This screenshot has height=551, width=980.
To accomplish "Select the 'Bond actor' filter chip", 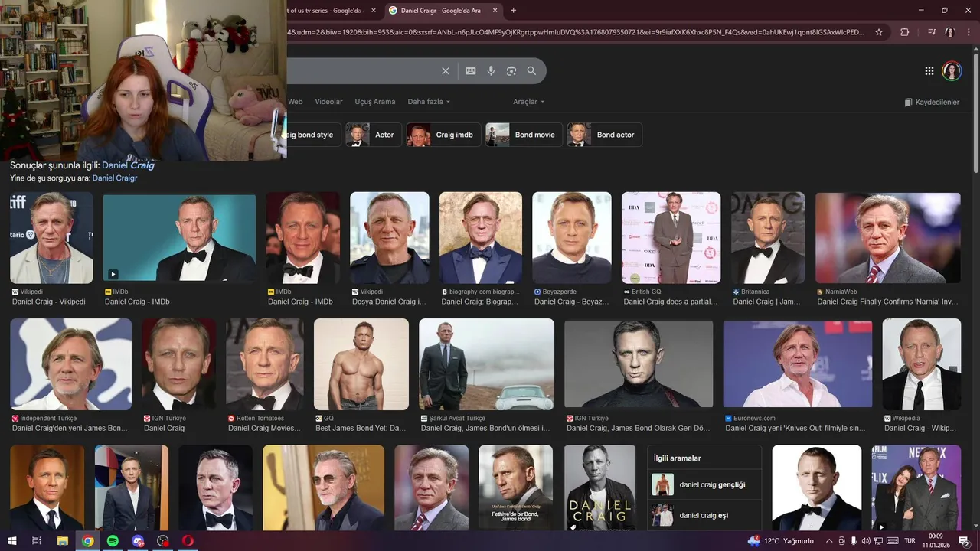I will pyautogui.click(x=605, y=135).
